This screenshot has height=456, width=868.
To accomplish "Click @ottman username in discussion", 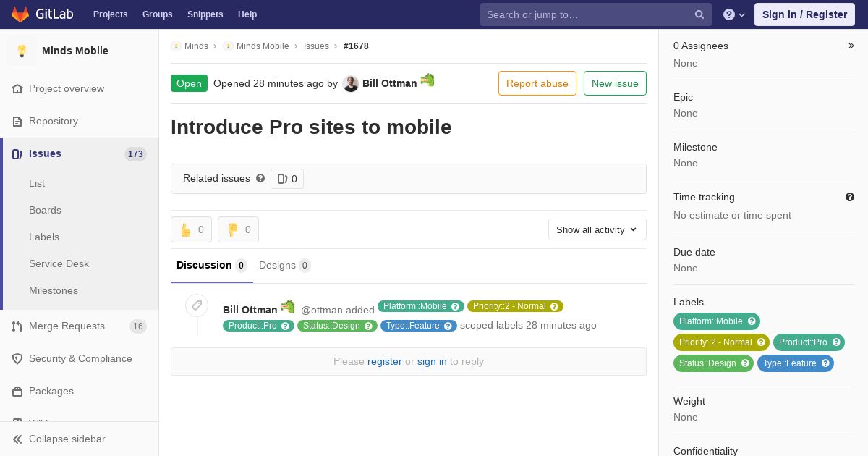I will (x=322, y=310).
